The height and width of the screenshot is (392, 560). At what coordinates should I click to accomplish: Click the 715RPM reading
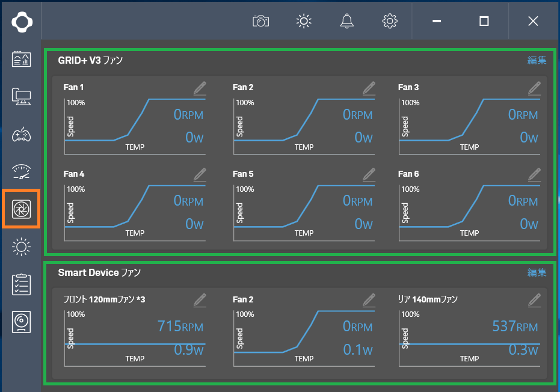[x=180, y=326]
